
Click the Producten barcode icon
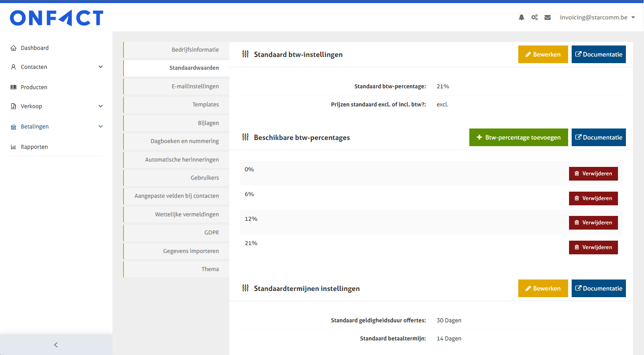pyautogui.click(x=13, y=87)
